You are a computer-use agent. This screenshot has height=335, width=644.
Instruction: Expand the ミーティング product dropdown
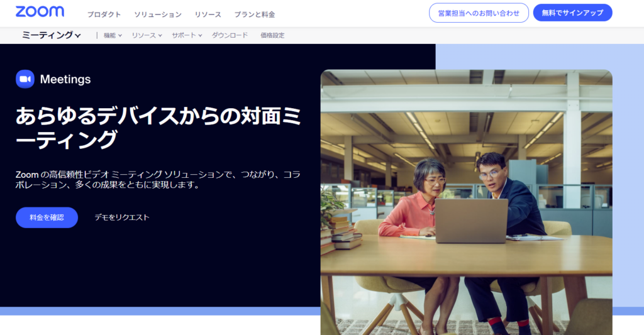[x=51, y=35]
